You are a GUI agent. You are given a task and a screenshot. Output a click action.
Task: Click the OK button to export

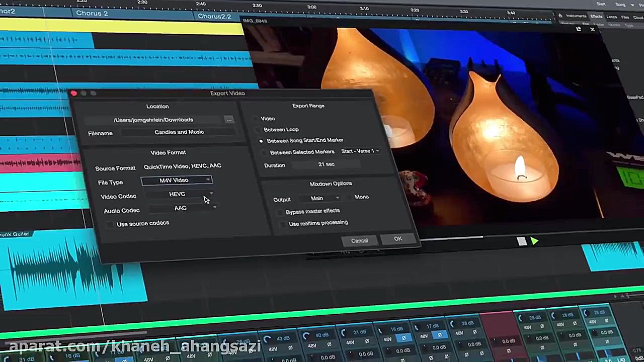click(398, 239)
